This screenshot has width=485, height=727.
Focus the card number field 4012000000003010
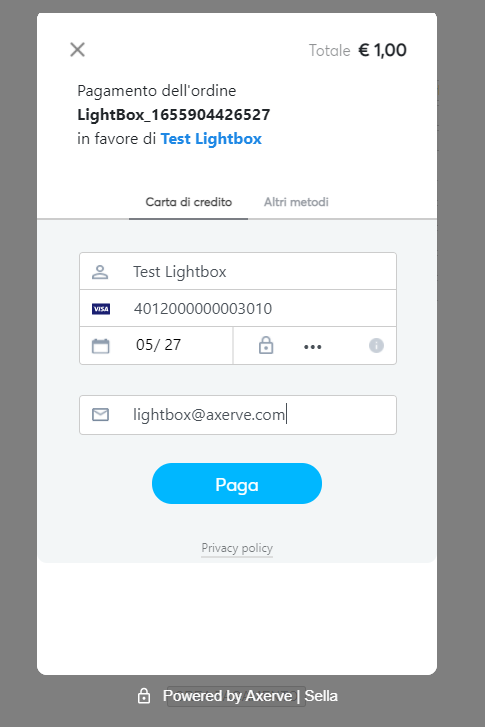tap(238, 308)
